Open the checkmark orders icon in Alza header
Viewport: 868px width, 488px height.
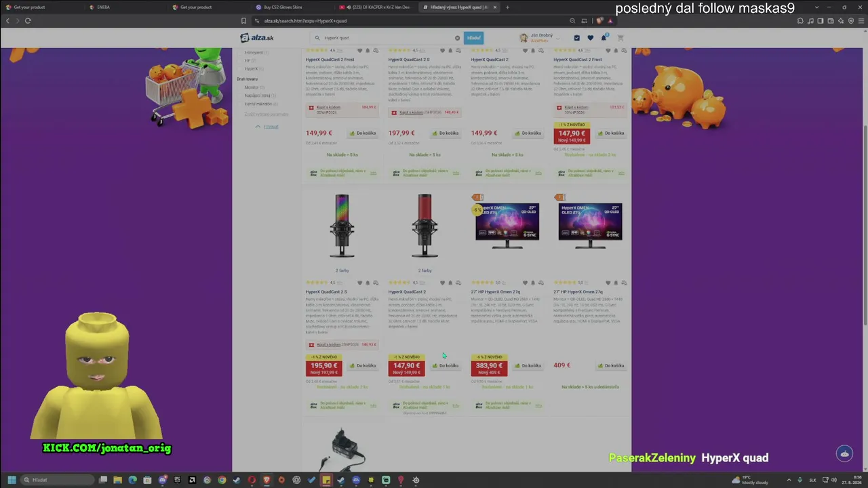(x=577, y=38)
